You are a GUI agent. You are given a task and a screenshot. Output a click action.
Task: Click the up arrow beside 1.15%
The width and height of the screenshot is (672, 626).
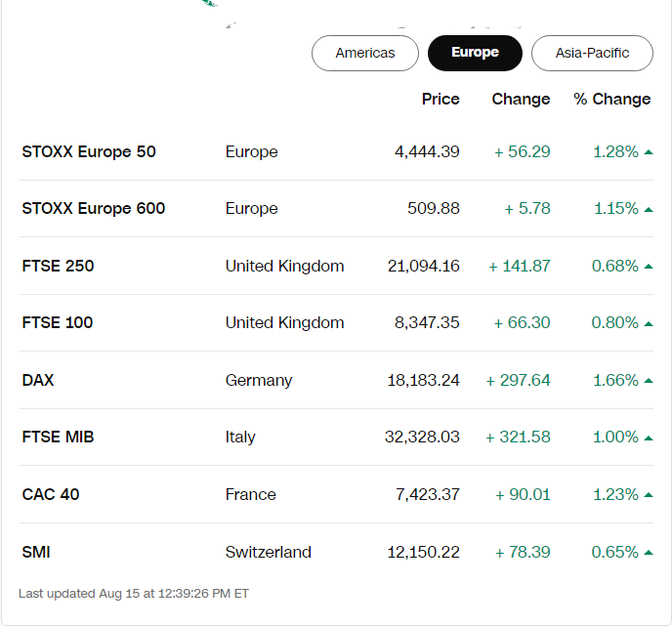click(x=649, y=210)
